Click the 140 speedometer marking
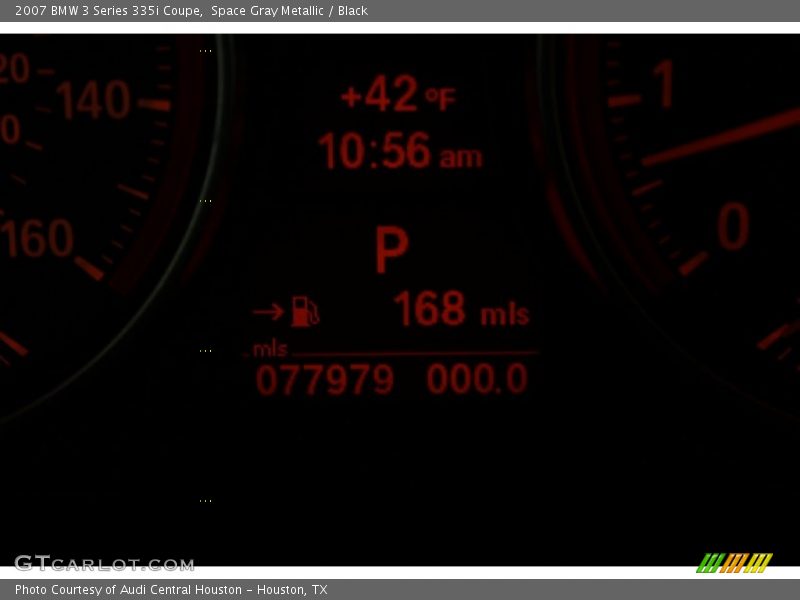The image size is (800, 600). click(93, 100)
